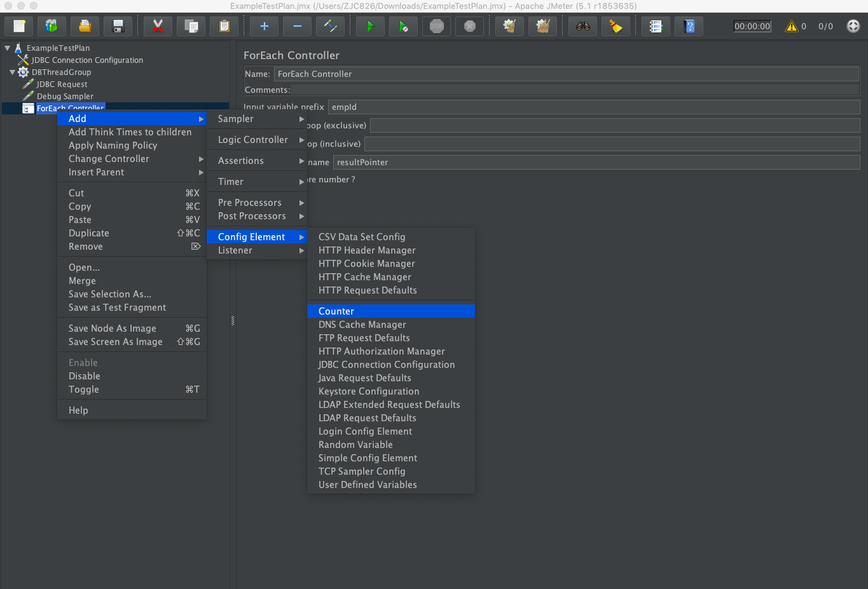868x589 pixels.
Task: Click the output variable name field resultPointer
Action: (x=596, y=162)
